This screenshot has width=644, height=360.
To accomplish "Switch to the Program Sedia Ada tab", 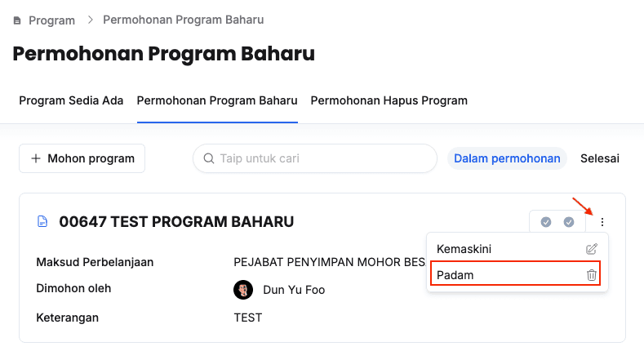I will 71,101.
